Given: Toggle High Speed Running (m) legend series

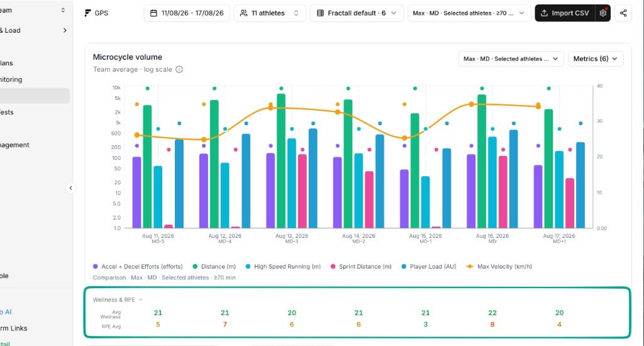Looking at the screenshot, I should click(x=283, y=266).
